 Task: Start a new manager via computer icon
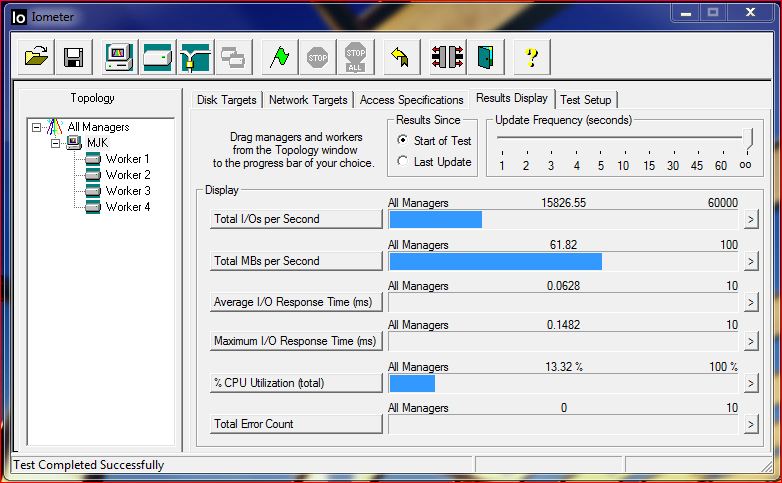pyautogui.click(x=119, y=57)
